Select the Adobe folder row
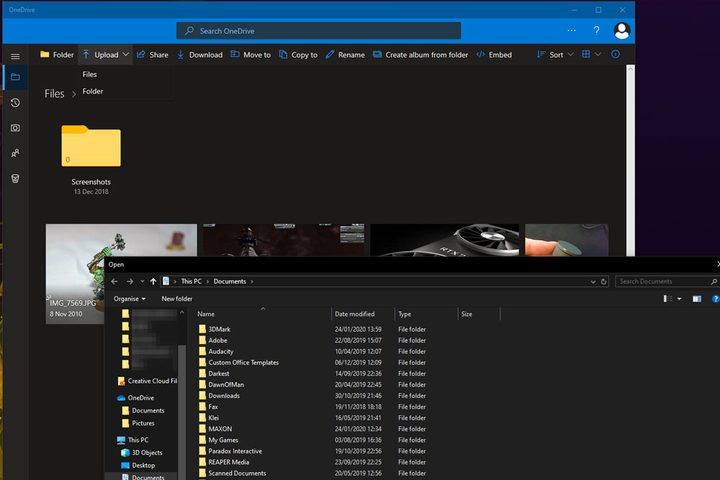Image resolution: width=720 pixels, height=480 pixels. (312, 340)
